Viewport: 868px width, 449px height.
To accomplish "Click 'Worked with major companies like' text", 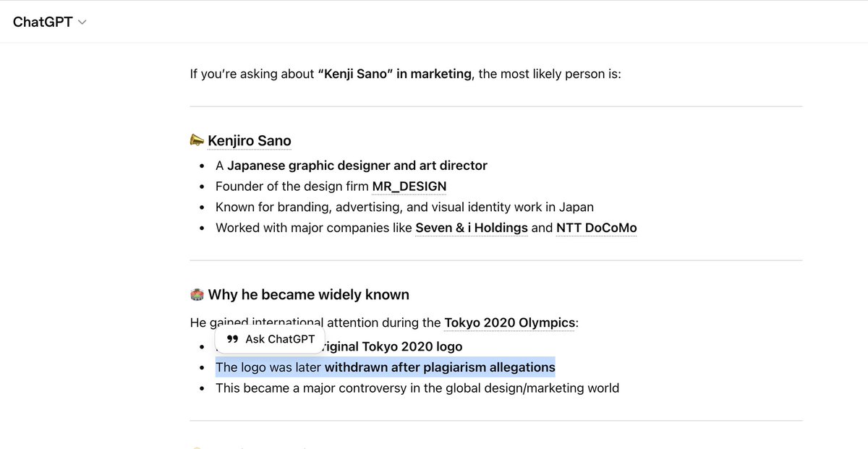I will click(x=314, y=228).
